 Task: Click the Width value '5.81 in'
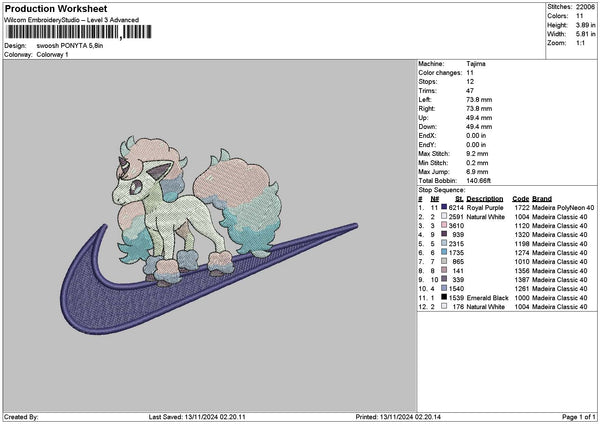[585, 34]
